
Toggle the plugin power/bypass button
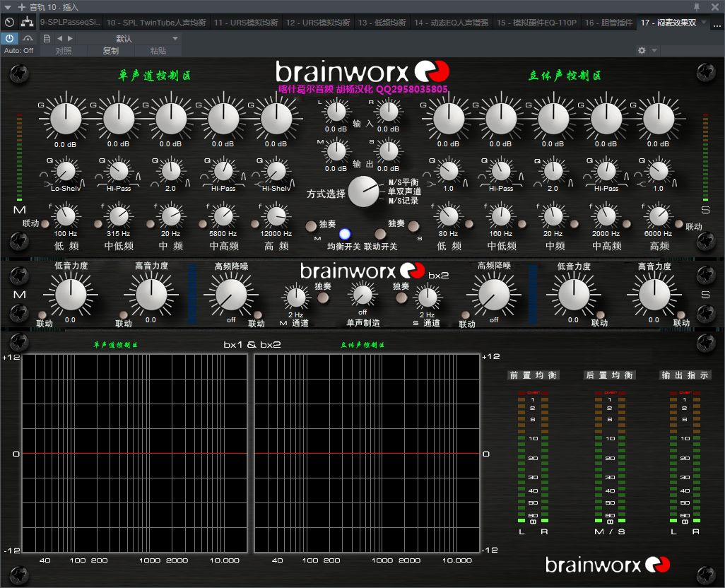[x=10, y=38]
